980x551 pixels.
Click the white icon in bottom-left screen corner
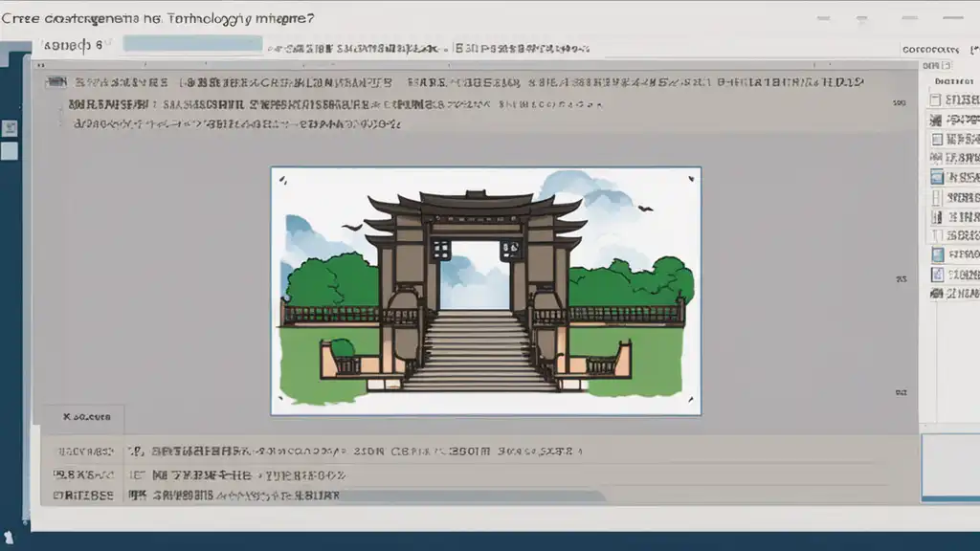tap(9, 538)
